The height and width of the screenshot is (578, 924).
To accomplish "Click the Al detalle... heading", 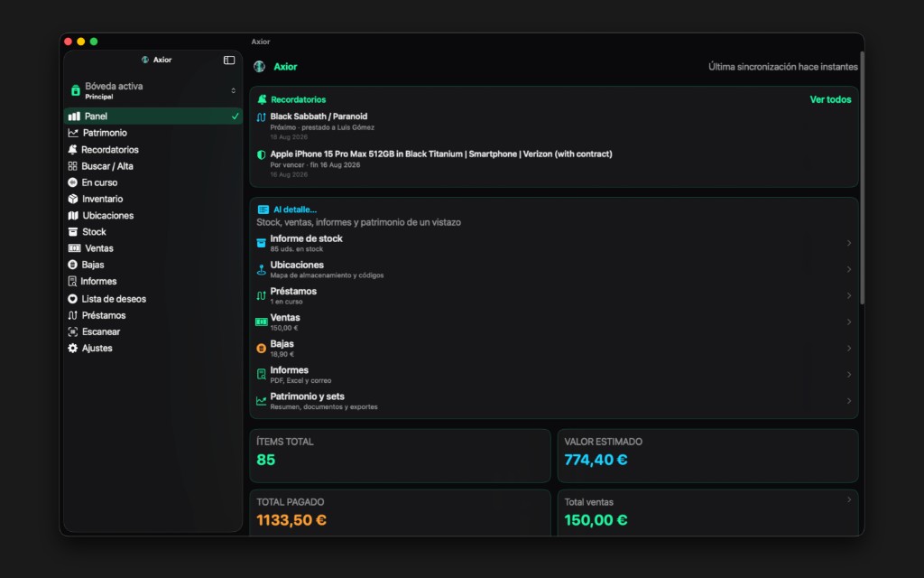I will pos(295,210).
